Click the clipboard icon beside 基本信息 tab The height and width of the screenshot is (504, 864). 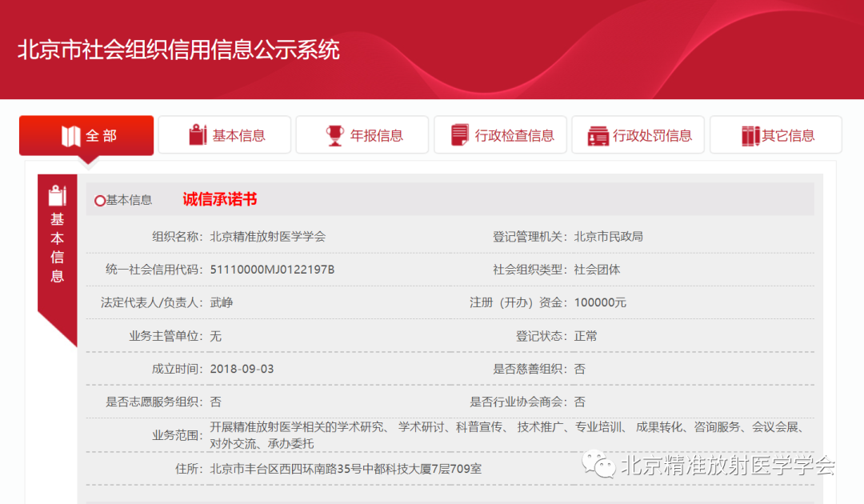coord(198,135)
